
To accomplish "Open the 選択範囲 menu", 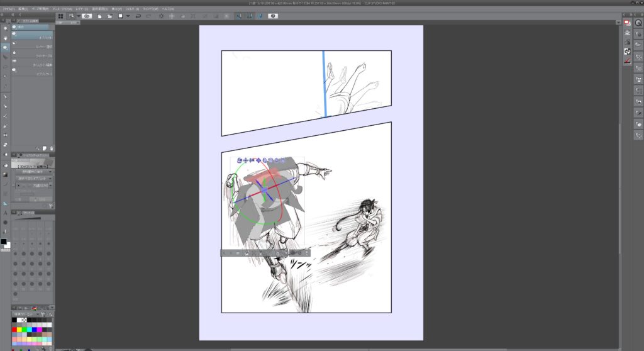I will (99, 9).
